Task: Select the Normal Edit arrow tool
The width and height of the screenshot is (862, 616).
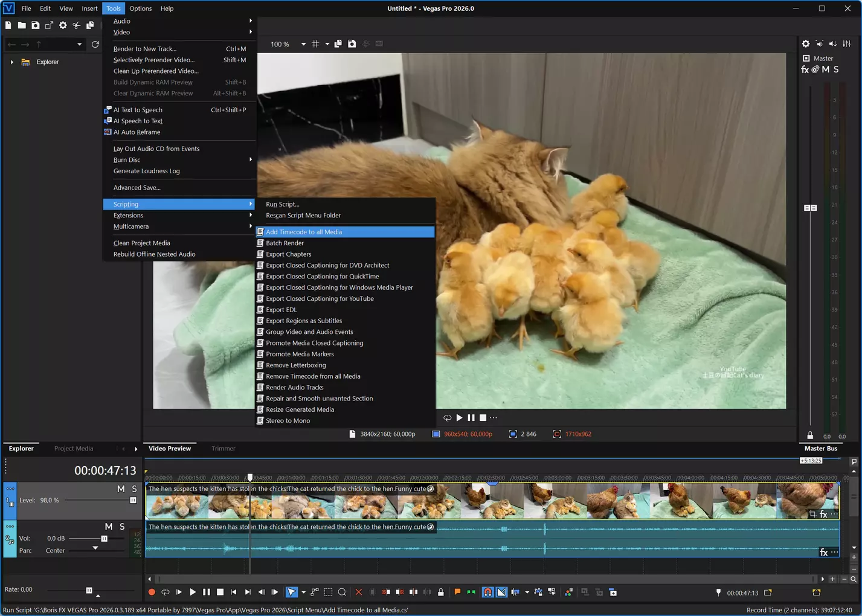Action: (x=291, y=592)
